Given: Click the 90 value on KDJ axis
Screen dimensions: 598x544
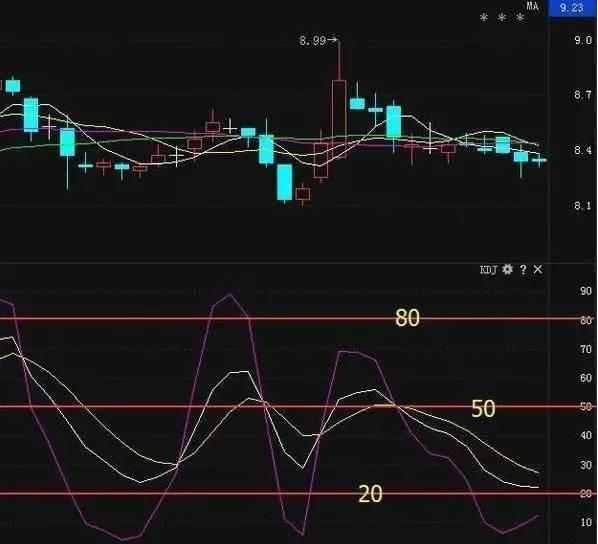Looking at the screenshot, I should coord(586,291).
